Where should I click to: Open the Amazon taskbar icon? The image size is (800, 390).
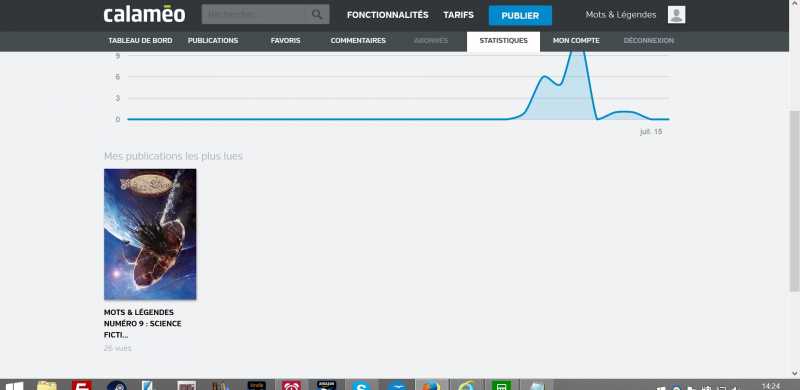point(327,385)
